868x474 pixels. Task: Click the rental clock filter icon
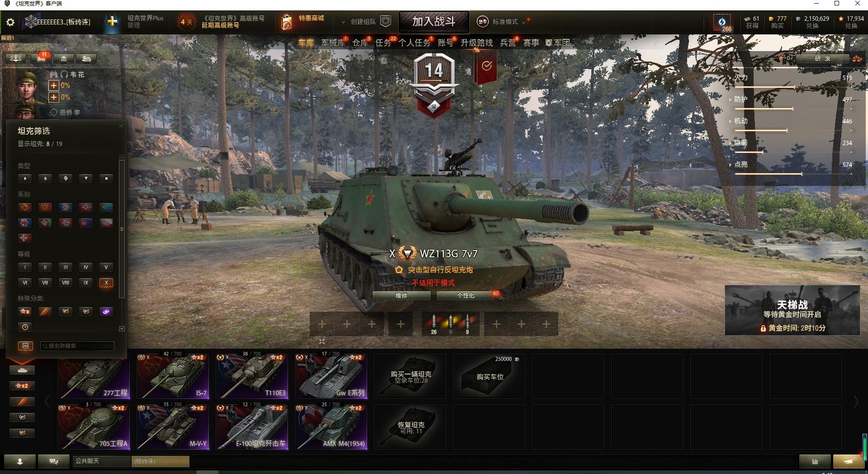coord(25,327)
